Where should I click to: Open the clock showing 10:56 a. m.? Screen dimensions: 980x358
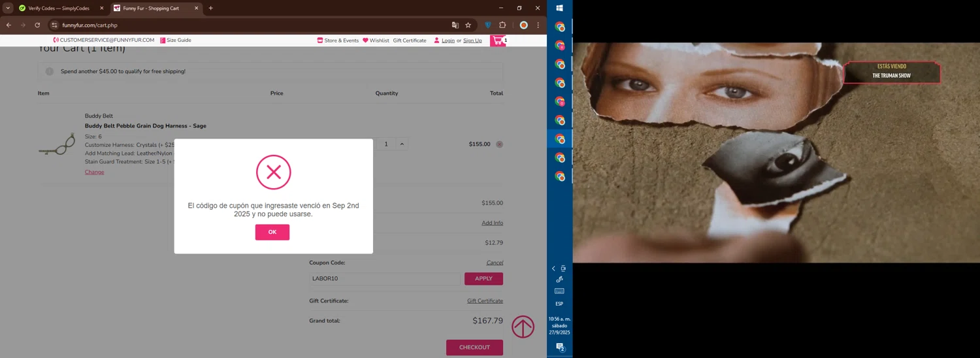point(559,325)
